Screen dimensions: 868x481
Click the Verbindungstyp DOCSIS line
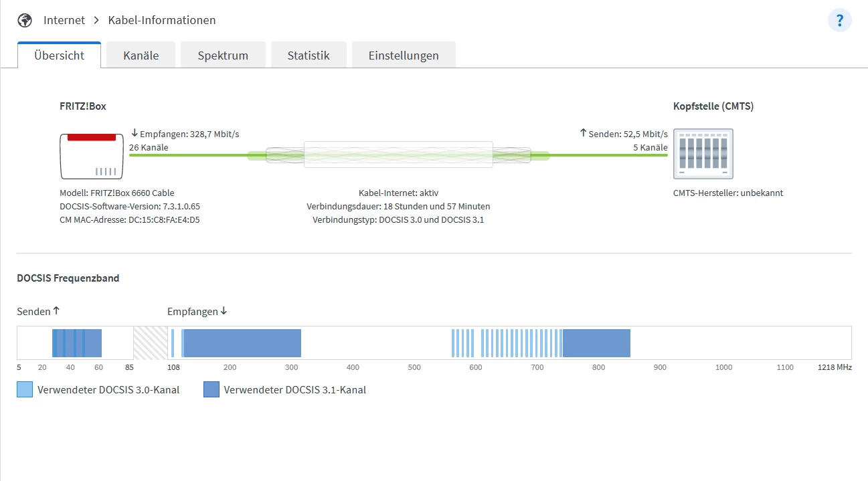(398, 219)
